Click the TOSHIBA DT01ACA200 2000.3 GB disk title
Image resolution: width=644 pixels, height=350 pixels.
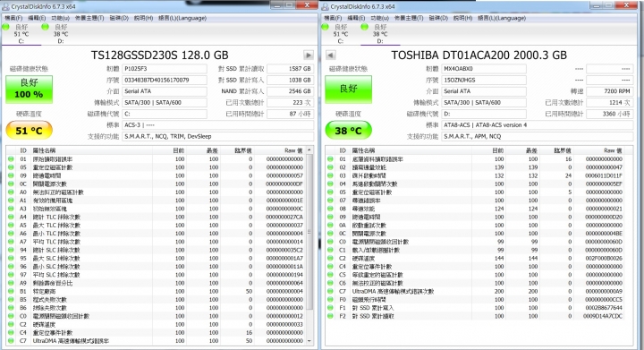pyautogui.click(x=479, y=55)
